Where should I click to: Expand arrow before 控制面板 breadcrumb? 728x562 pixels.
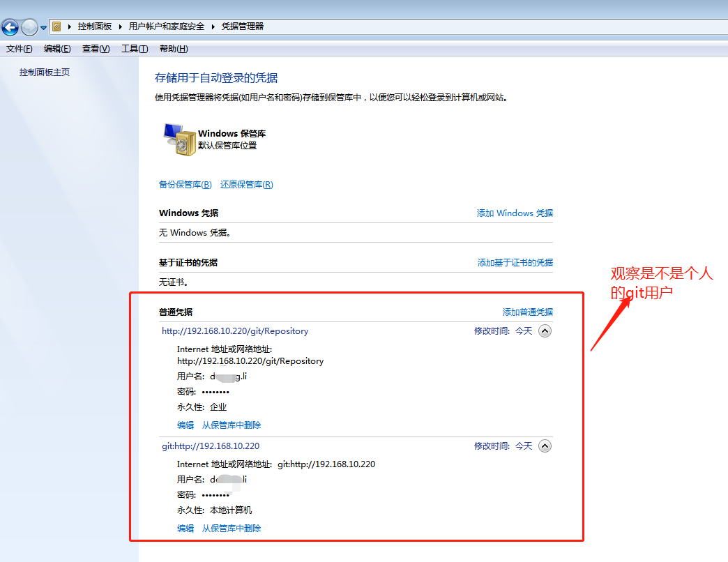pos(70,26)
